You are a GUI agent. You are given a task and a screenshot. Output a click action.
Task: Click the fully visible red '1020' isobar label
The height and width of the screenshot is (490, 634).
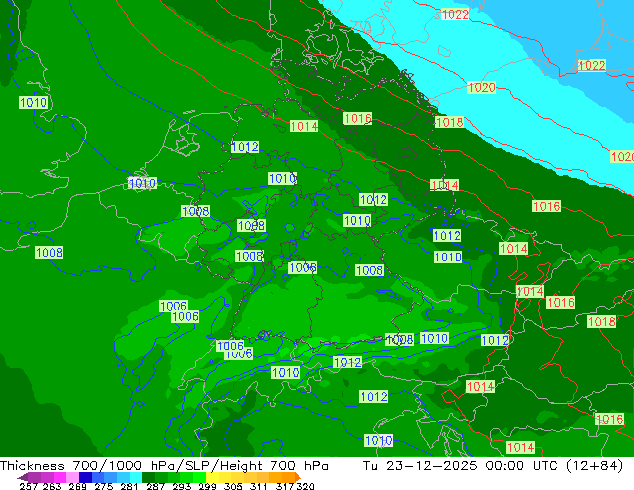click(481, 87)
